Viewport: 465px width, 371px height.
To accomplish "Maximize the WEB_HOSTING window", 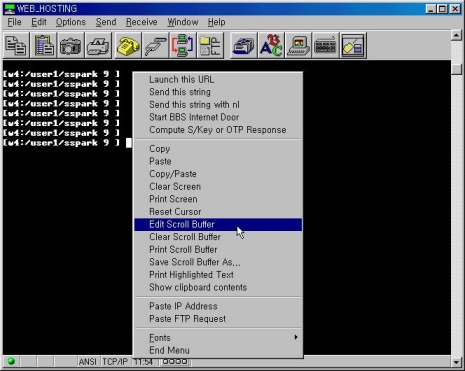I will click(x=443, y=9).
